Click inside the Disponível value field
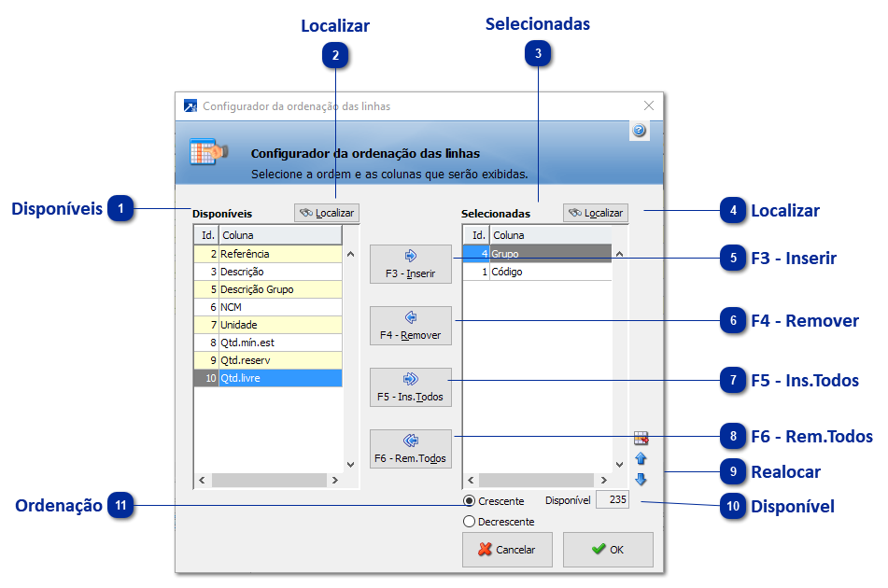 pos(613,499)
